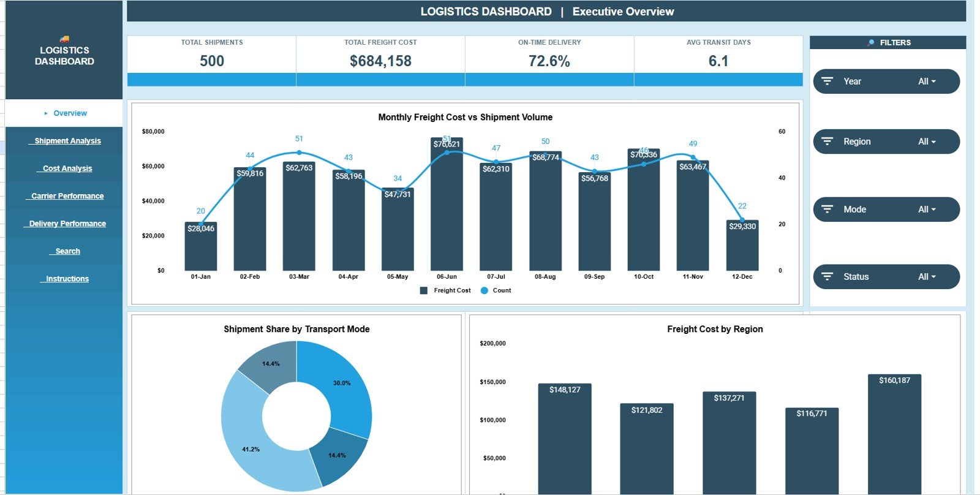The width and height of the screenshot is (980, 495).
Task: Click the Executive Overview header text
Action: (x=623, y=12)
